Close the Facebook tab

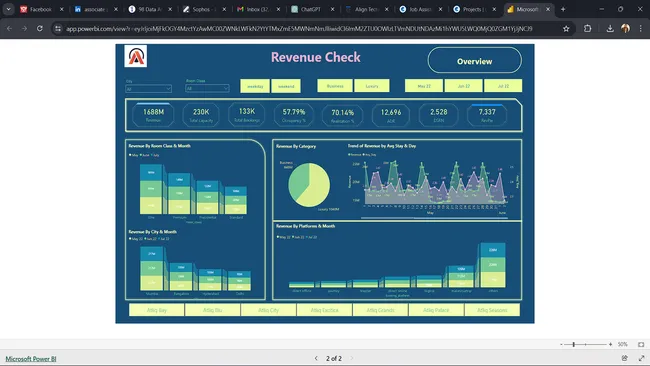point(61,9)
